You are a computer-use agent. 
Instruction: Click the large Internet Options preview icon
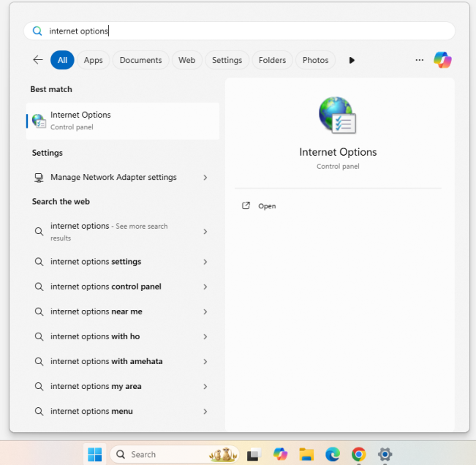click(337, 116)
